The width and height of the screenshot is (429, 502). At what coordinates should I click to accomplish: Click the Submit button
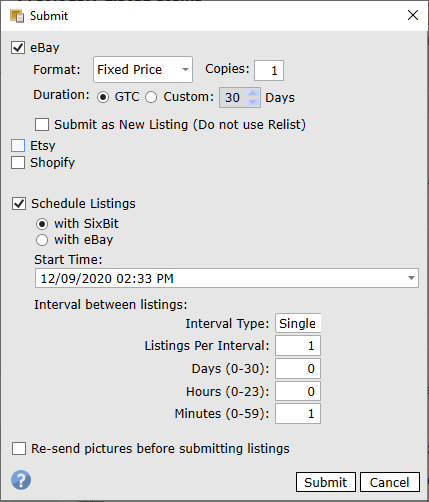pos(326,482)
